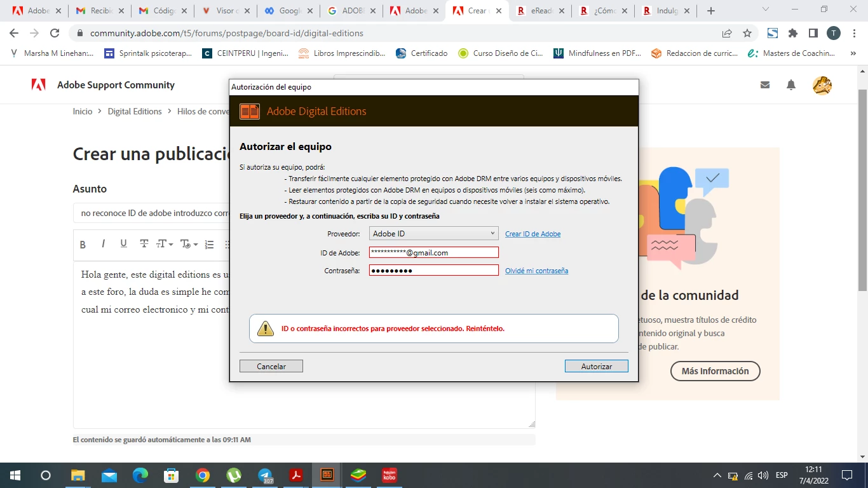
Task: Click the Cancelar button
Action: (x=271, y=366)
